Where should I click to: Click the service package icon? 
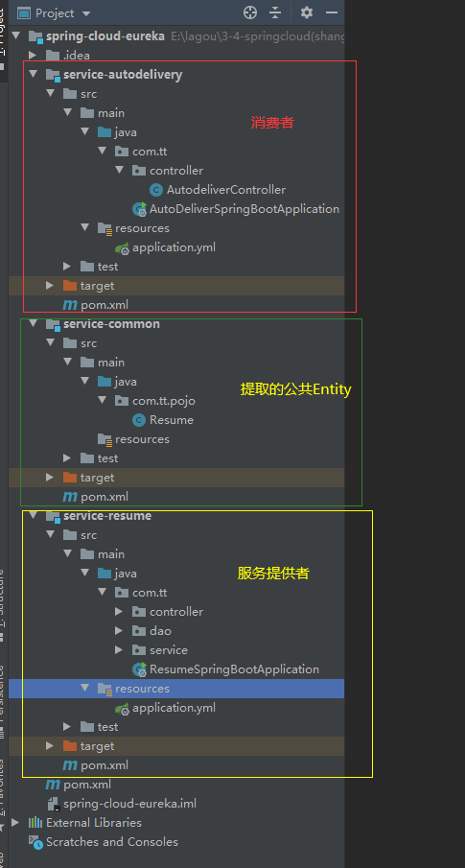coord(139,650)
